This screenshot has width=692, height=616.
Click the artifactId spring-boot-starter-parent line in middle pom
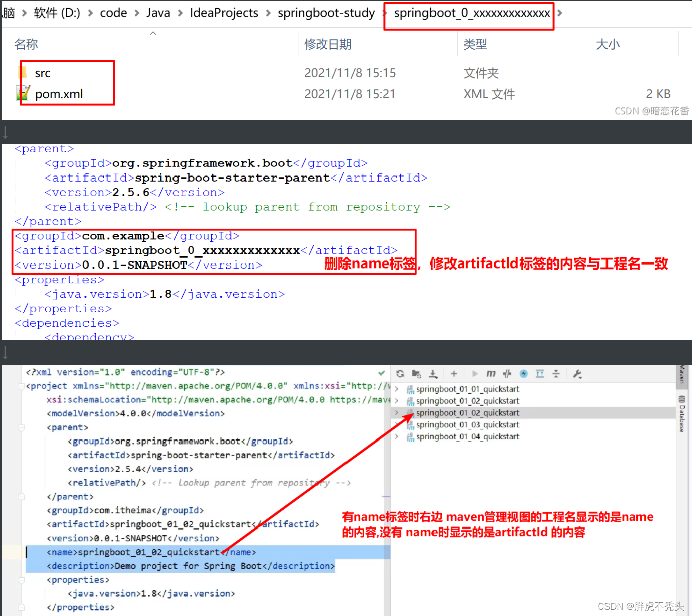point(236,178)
